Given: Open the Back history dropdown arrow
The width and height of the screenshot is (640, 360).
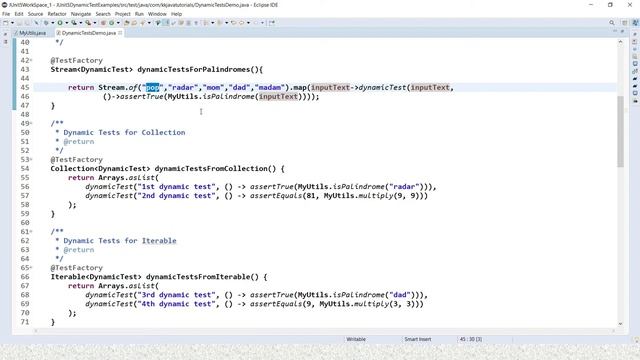Looking at the screenshot, I should coord(248,23).
